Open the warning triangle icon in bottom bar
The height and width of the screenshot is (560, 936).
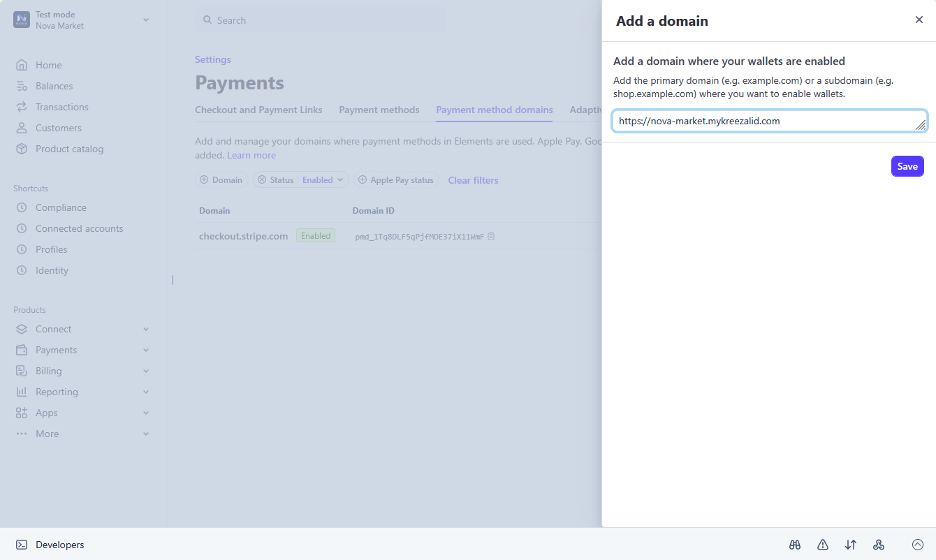(823, 545)
